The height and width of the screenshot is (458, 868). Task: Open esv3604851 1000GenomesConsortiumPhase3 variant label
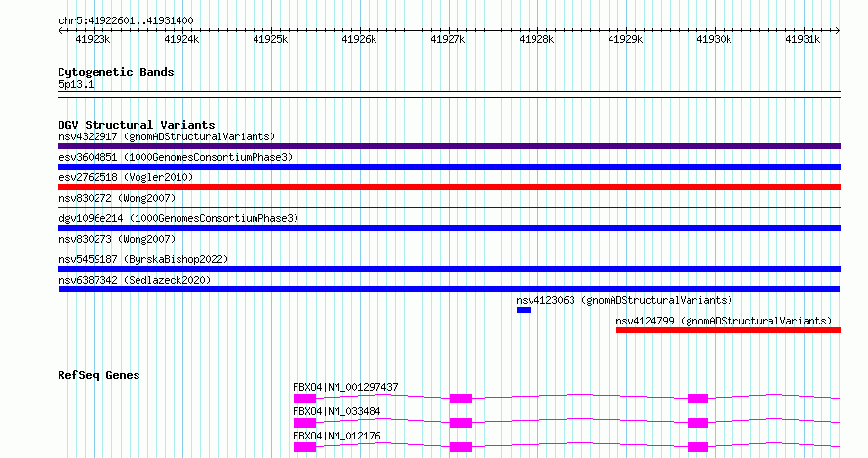point(176,157)
